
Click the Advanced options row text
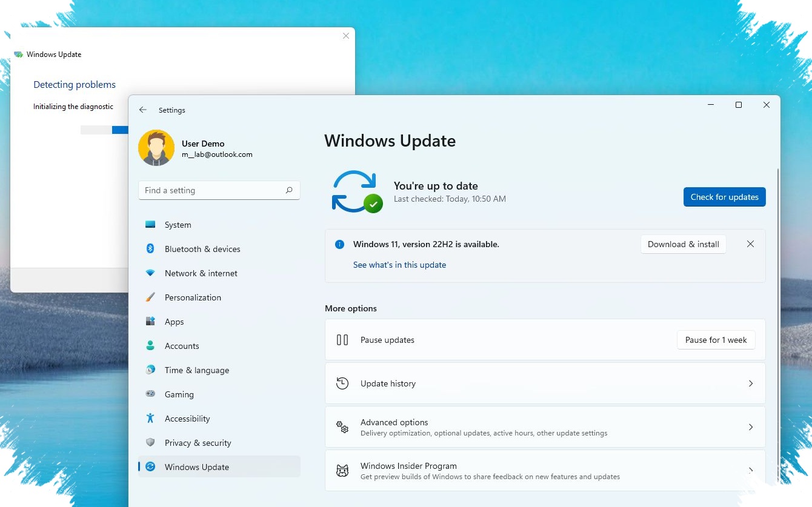coord(394,422)
